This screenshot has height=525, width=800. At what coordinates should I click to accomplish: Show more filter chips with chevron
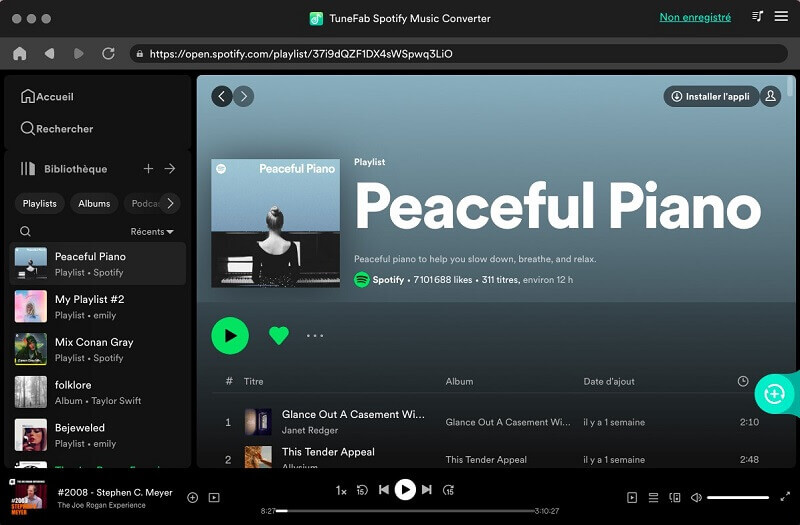point(170,204)
